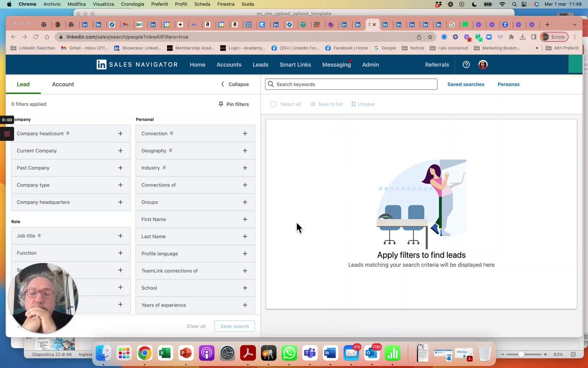Click the Search keywords input field
The height and width of the screenshot is (368, 588).
coord(351,84)
